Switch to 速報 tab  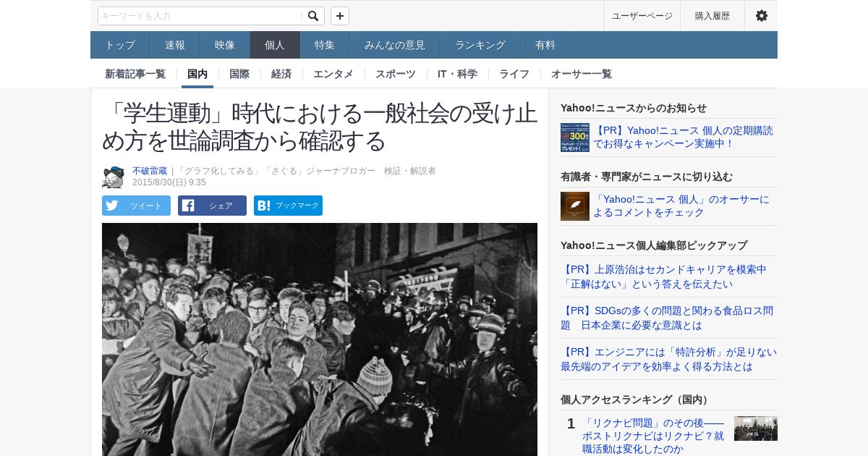175,45
